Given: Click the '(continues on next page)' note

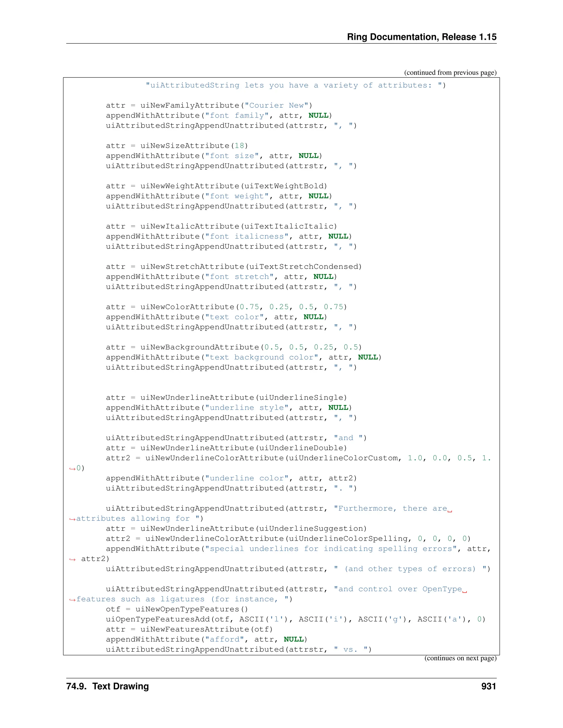Looking at the screenshot, I should tap(460, 658).
